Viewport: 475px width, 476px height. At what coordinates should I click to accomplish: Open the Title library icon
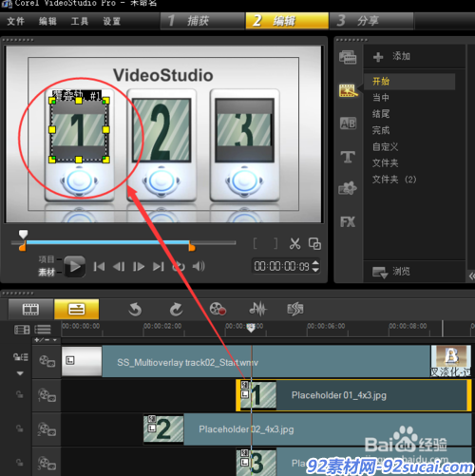click(x=348, y=157)
